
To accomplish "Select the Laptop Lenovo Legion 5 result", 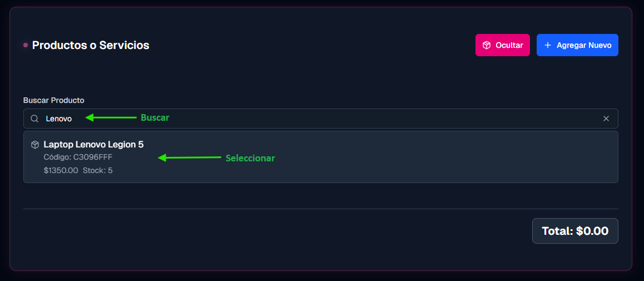I will tap(321, 157).
